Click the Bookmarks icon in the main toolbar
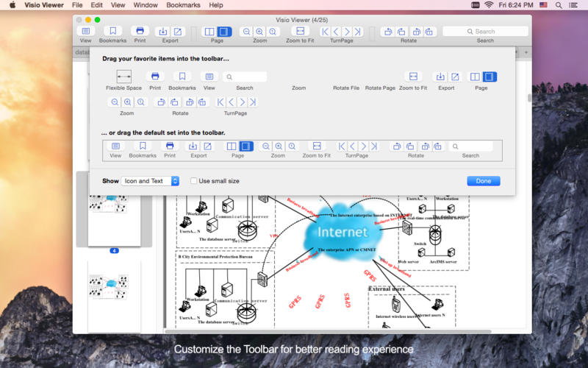Screen dimensions: 588x368 pyautogui.click(x=112, y=32)
